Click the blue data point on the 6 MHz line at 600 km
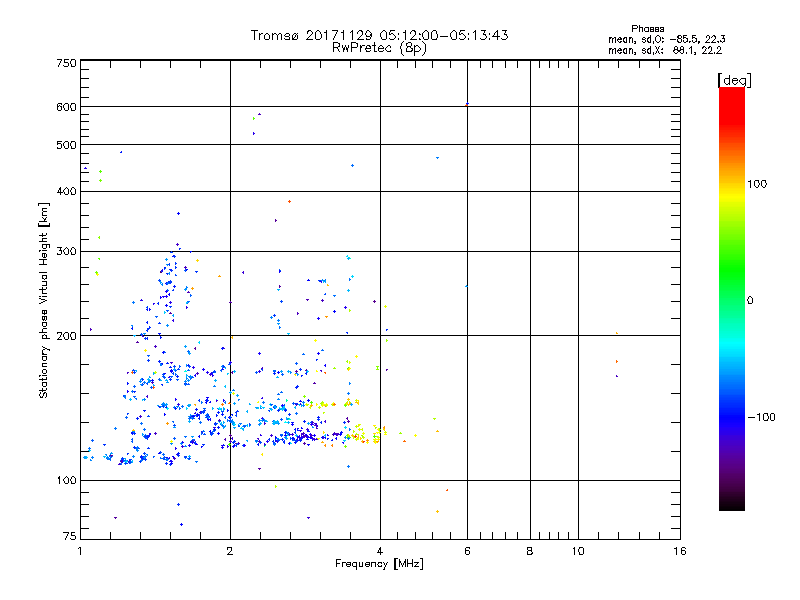Image resolution: width=800 pixels, height=600 pixels. (467, 104)
